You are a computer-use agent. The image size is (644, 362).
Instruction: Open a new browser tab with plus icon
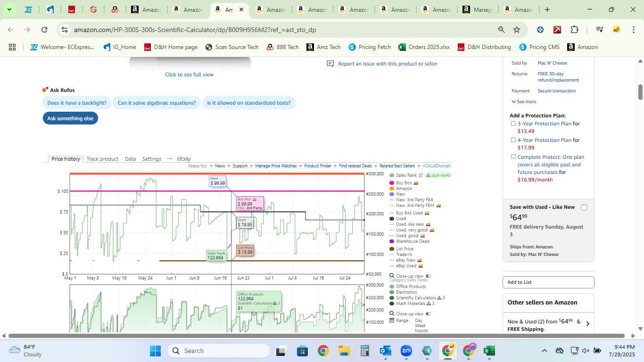point(547,9)
